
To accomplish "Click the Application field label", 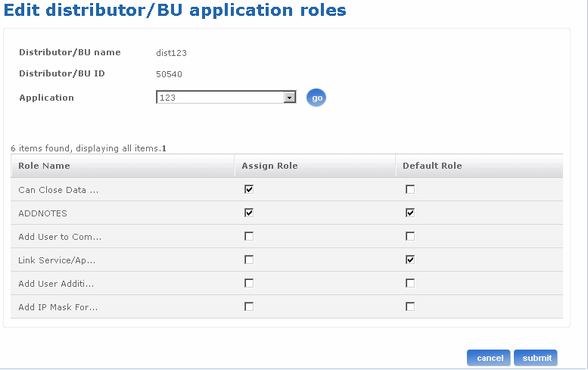I will (x=46, y=98).
